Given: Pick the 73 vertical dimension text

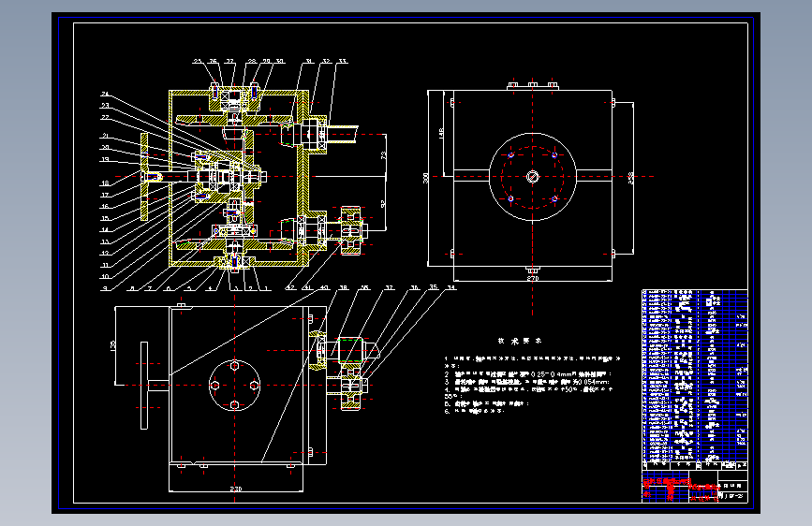Looking at the screenshot, I should (383, 154).
